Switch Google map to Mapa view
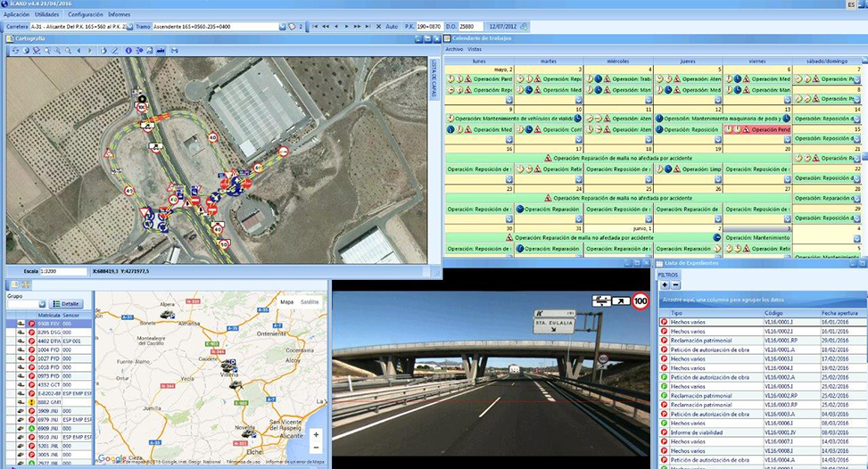868x469 pixels. pyautogui.click(x=286, y=302)
